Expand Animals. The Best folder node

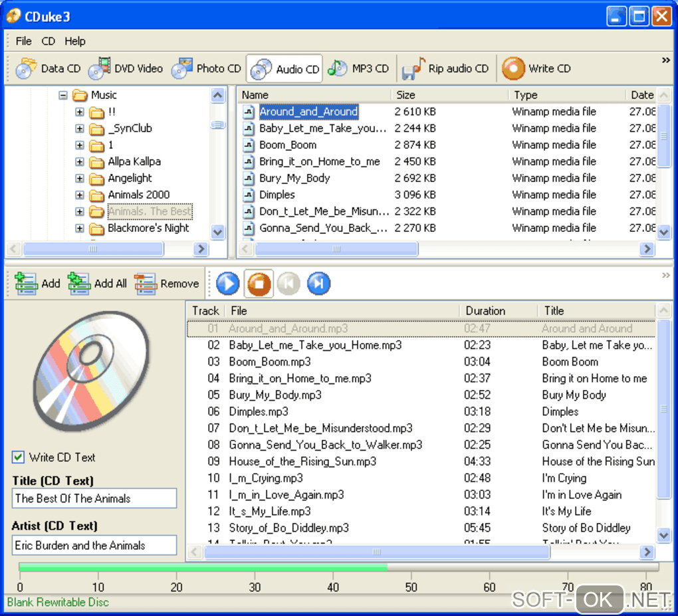coord(80,212)
